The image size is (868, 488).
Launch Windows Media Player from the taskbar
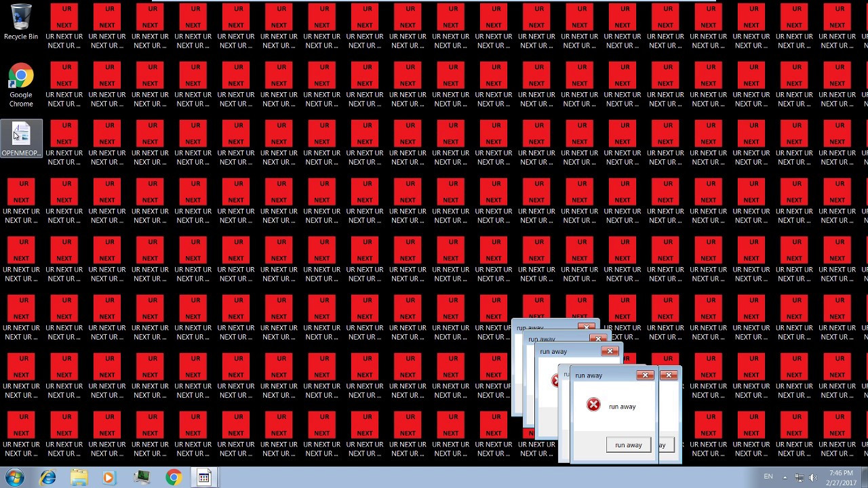coord(109,477)
